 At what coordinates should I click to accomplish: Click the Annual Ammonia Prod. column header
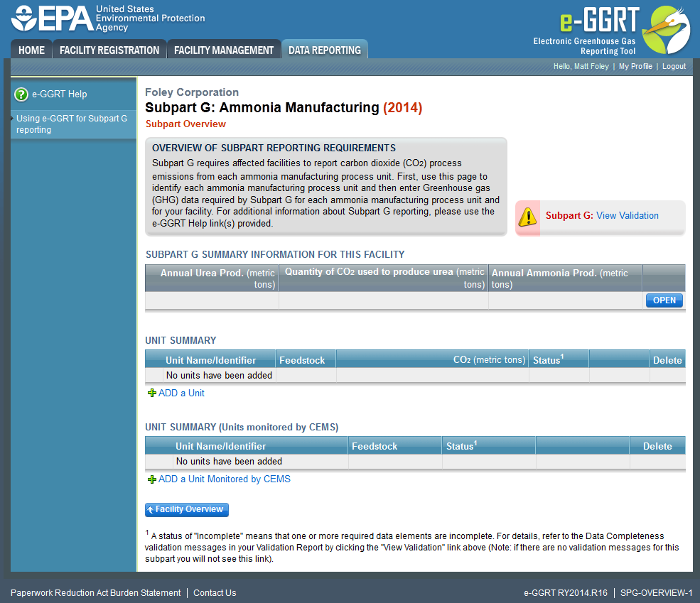[x=565, y=278]
